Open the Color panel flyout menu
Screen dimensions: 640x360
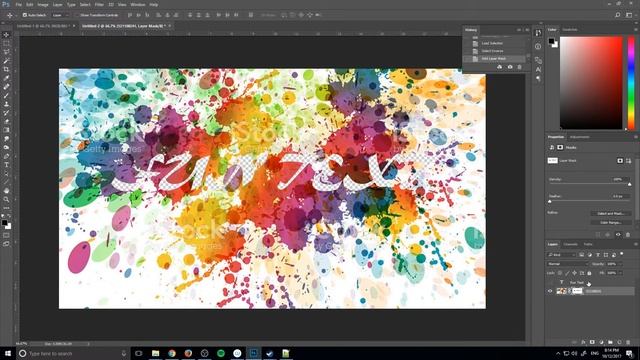[x=636, y=29]
